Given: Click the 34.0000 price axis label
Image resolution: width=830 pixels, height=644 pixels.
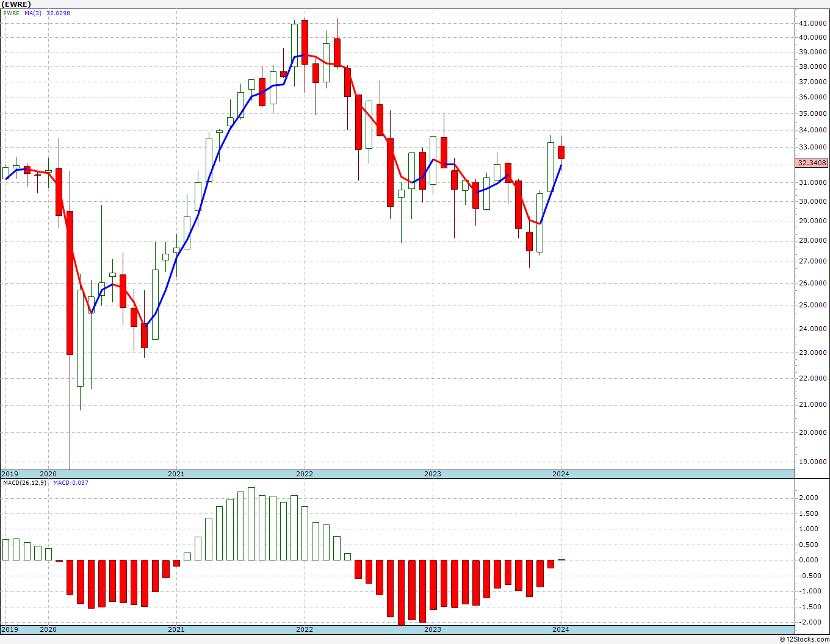Looking at the screenshot, I should click(814, 130).
